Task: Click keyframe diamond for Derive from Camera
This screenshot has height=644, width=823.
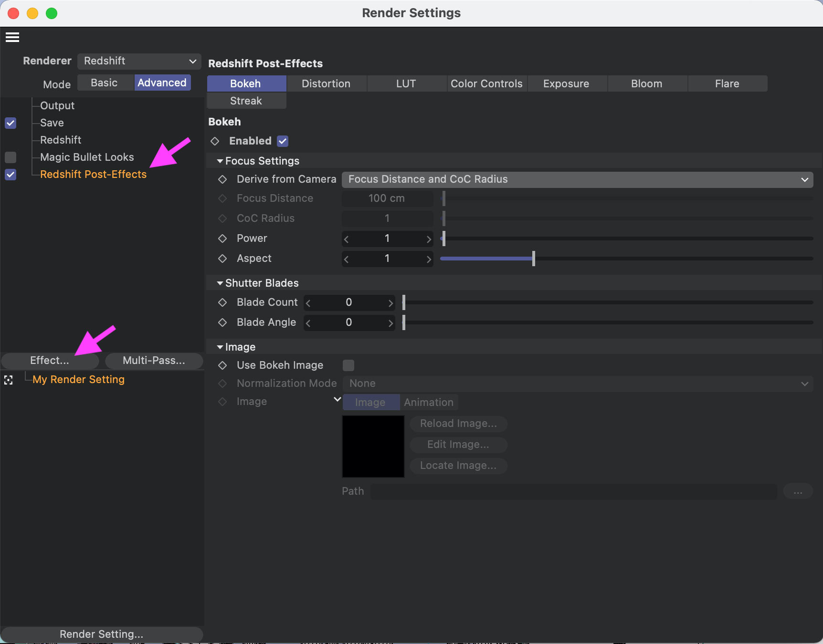Action: (222, 179)
